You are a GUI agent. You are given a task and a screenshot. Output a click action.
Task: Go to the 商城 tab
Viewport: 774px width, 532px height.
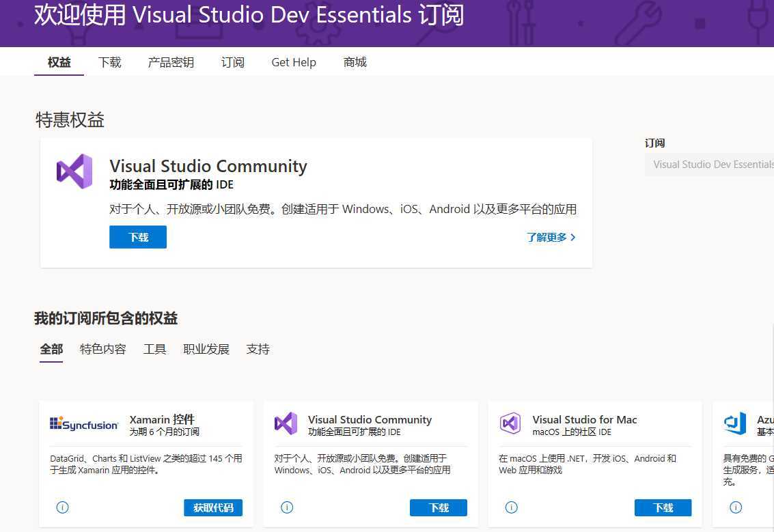pos(355,62)
